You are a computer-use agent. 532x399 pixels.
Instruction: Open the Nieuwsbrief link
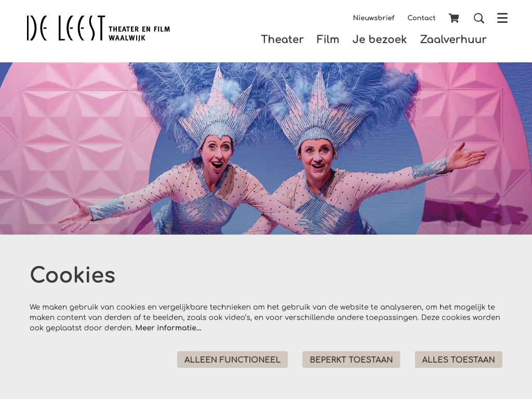tap(374, 18)
